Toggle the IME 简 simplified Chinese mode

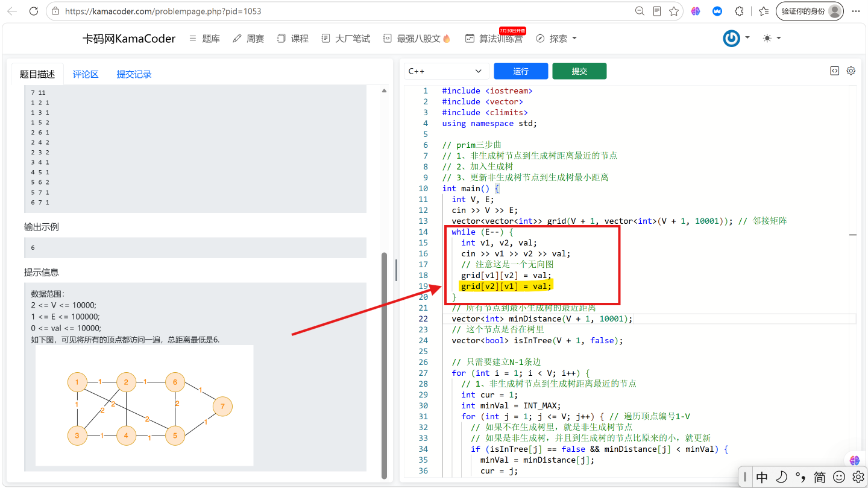click(x=820, y=477)
